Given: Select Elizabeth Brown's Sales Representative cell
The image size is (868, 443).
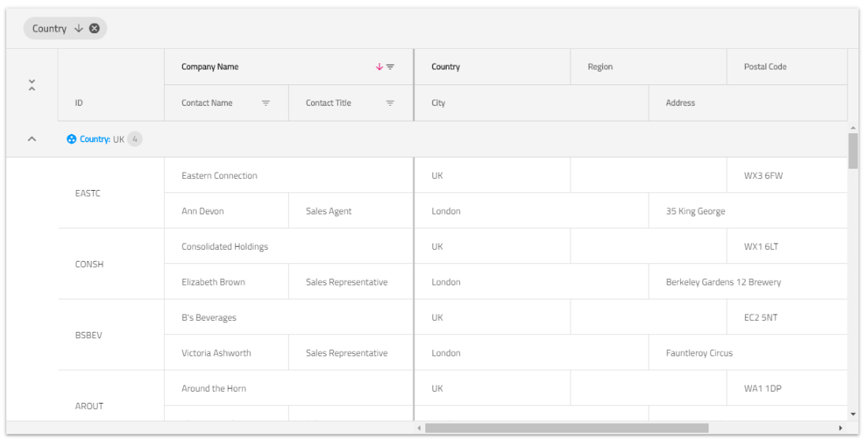Looking at the screenshot, I should click(351, 281).
